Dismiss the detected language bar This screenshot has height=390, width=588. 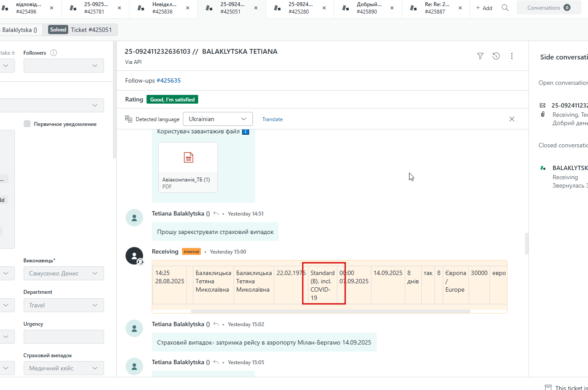[512, 119]
